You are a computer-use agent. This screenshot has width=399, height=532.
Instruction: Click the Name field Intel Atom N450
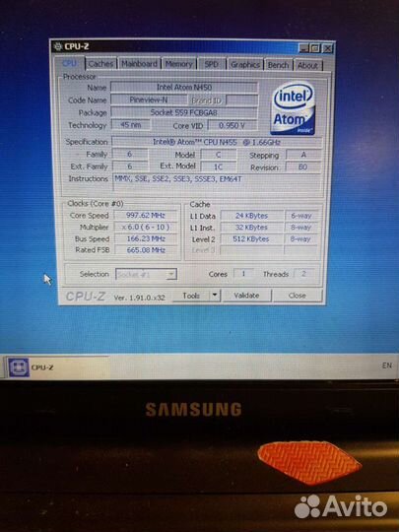tap(184, 88)
